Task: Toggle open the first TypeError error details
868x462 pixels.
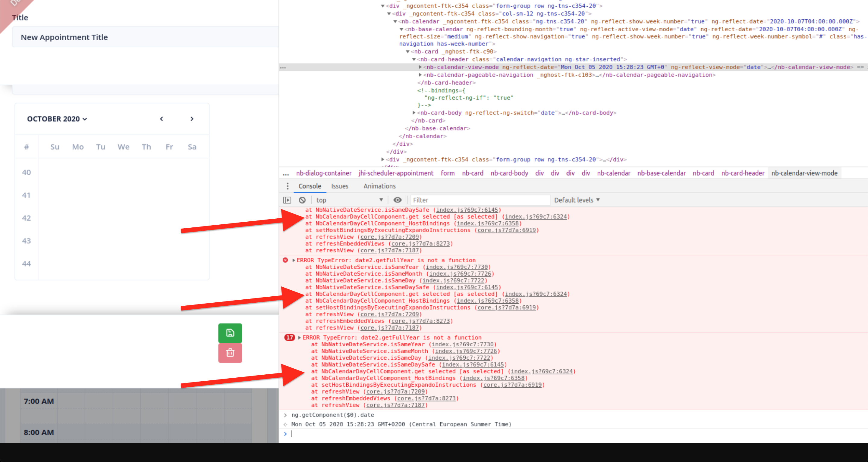Action: (x=294, y=260)
